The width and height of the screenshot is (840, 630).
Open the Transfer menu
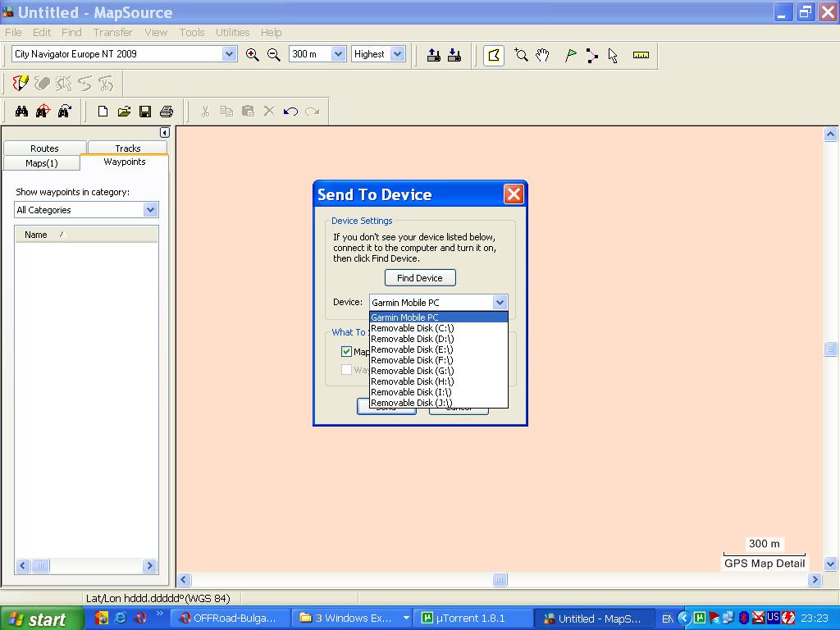[112, 32]
